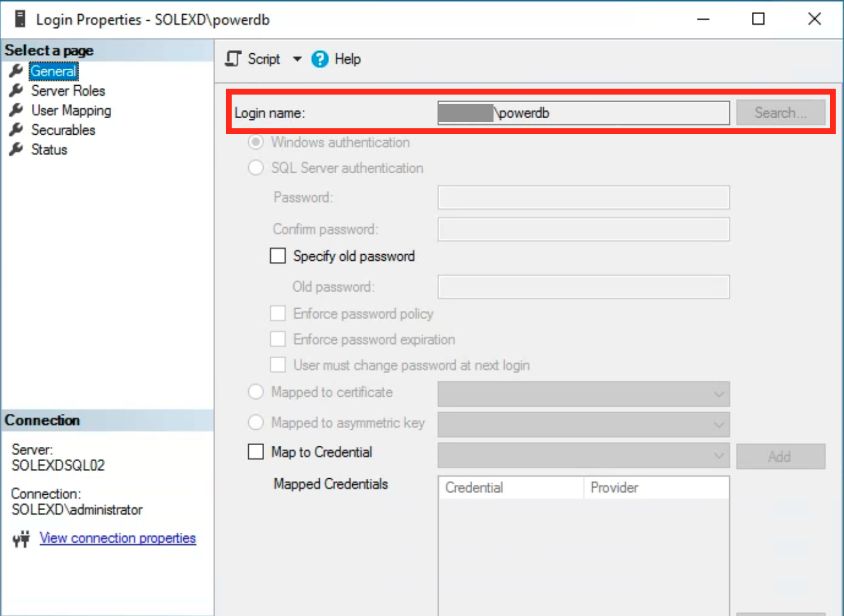Click the wrench icon beside Securables
Screen dimensions: 844x616
(16, 129)
